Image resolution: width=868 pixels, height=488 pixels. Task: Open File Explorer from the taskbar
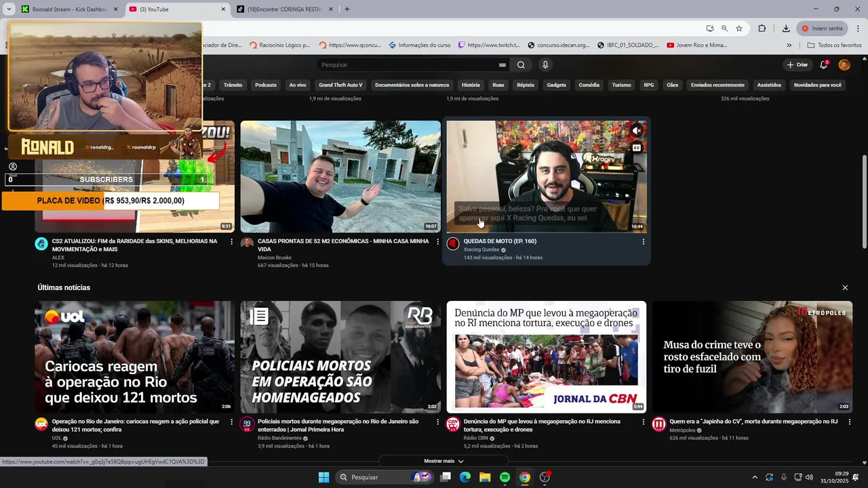pos(485,477)
